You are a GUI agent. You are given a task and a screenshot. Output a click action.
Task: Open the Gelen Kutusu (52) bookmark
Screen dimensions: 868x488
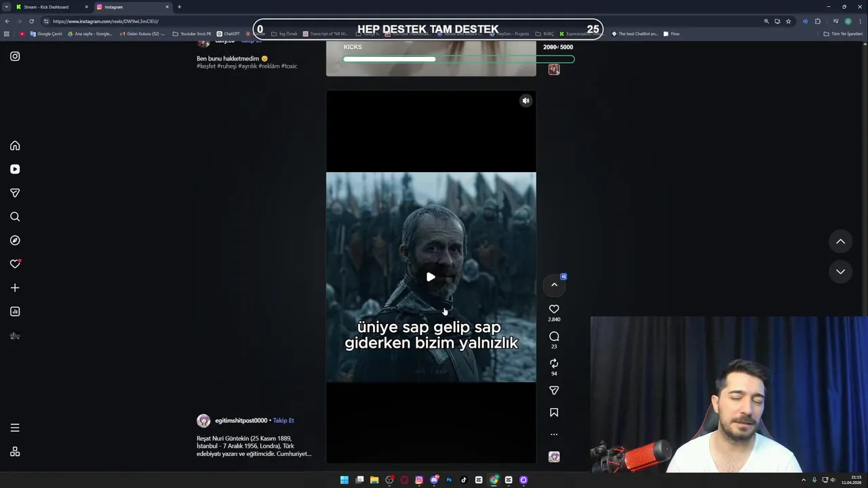point(142,34)
